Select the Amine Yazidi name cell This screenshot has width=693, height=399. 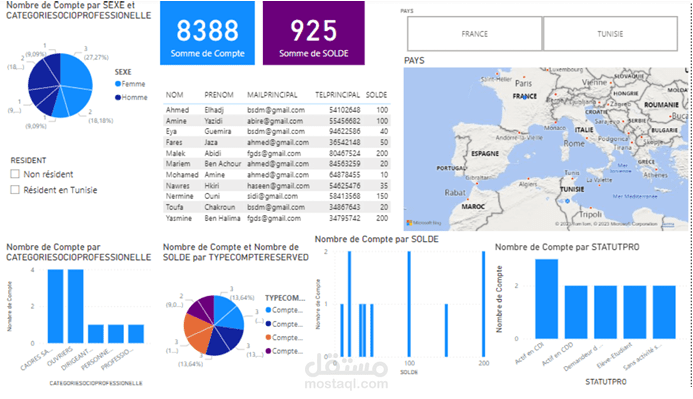[x=195, y=121]
